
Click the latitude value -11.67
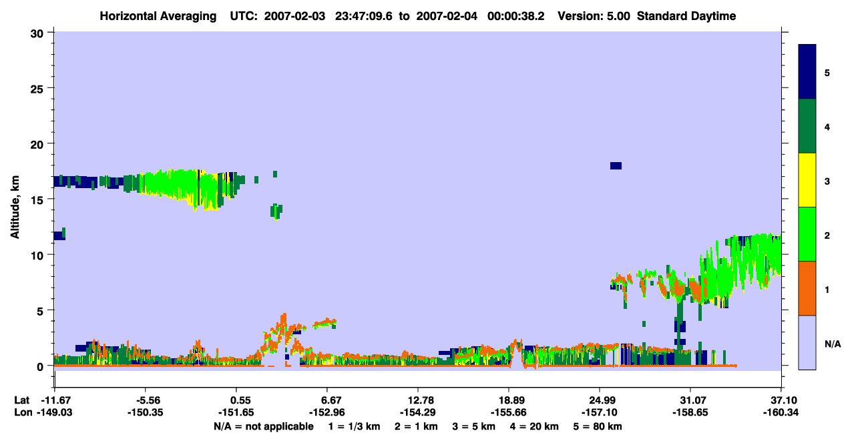click(55, 400)
